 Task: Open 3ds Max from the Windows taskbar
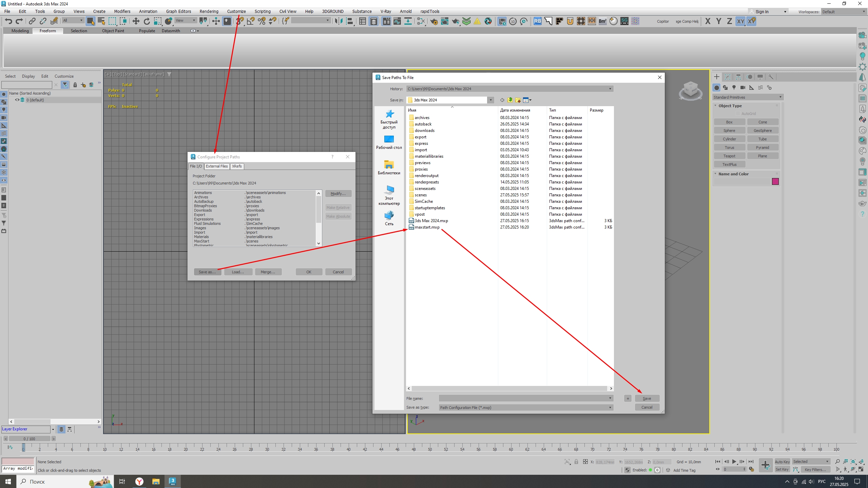point(172,481)
